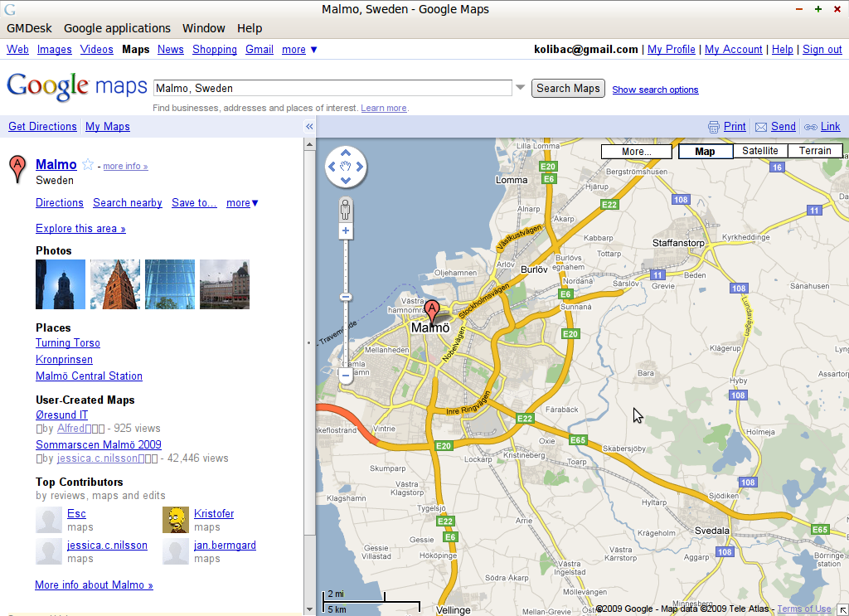Screen dimensions: 849x616
Task: Open the hotel building photo thumbnail
Action: (225, 284)
